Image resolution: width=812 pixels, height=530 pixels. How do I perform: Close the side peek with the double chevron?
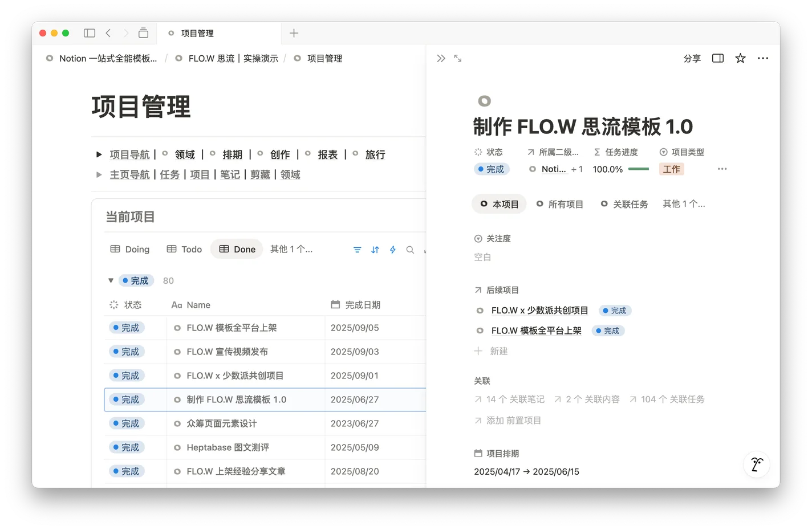440,58
